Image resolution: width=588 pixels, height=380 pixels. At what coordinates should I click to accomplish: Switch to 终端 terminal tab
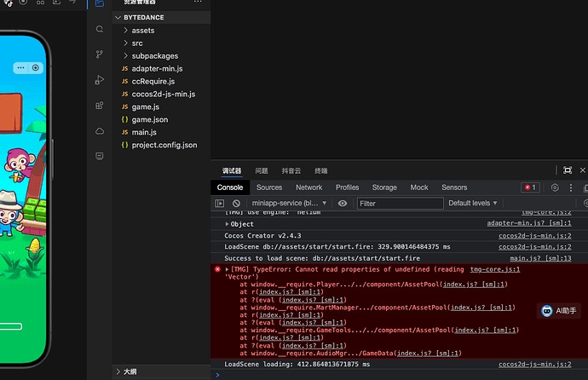pos(321,171)
